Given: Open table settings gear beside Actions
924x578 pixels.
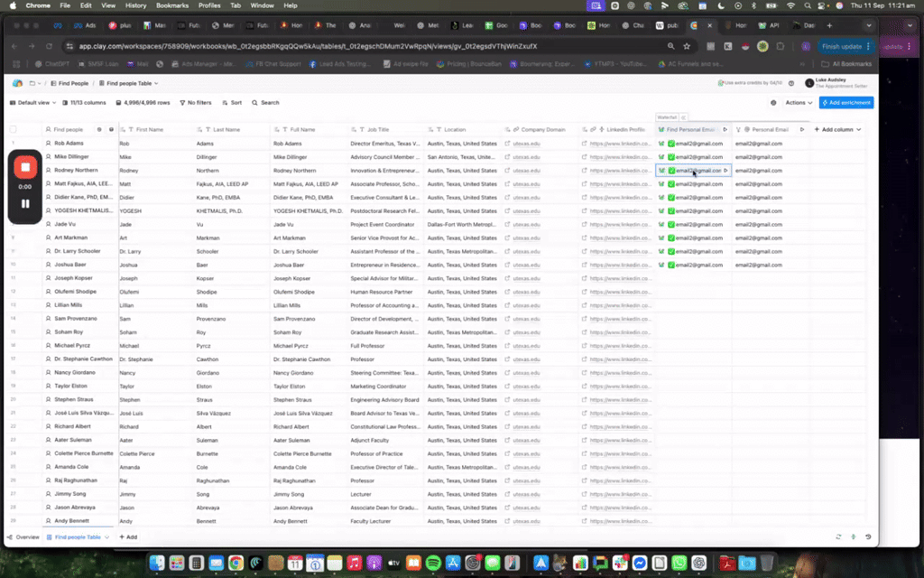Looking at the screenshot, I should (773, 103).
